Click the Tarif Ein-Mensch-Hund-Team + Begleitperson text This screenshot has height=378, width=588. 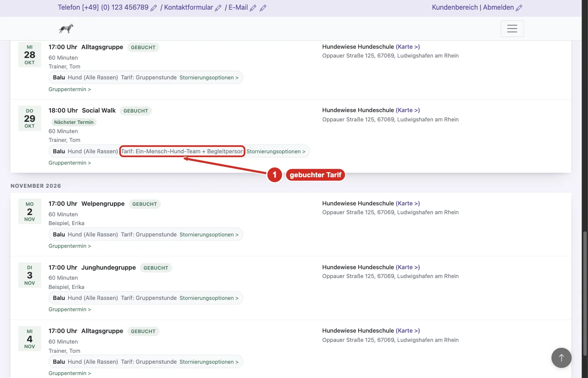(x=182, y=151)
